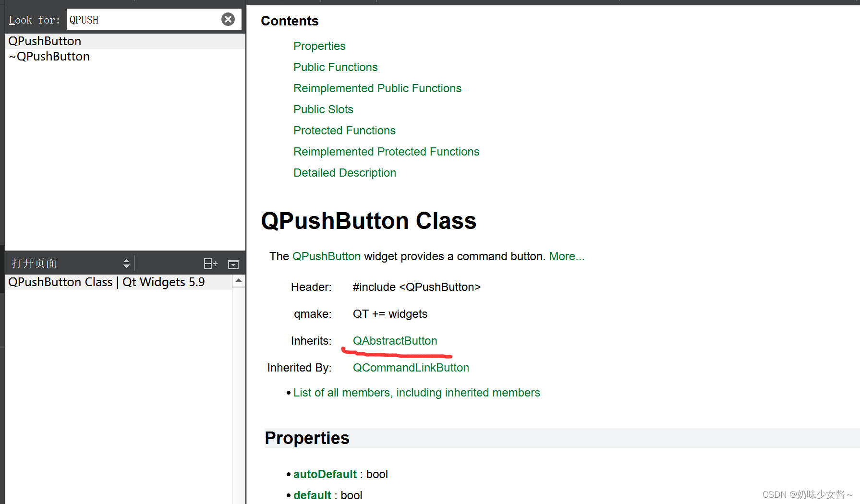Click the open pages scrollbar up arrow
Viewport: 860px width, 504px height.
[239, 281]
